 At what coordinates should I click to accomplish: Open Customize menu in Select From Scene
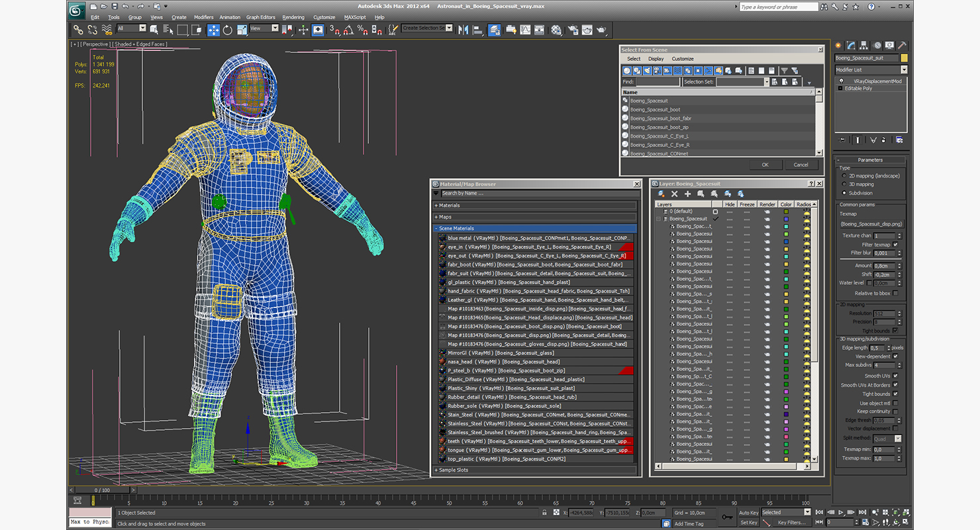click(683, 59)
